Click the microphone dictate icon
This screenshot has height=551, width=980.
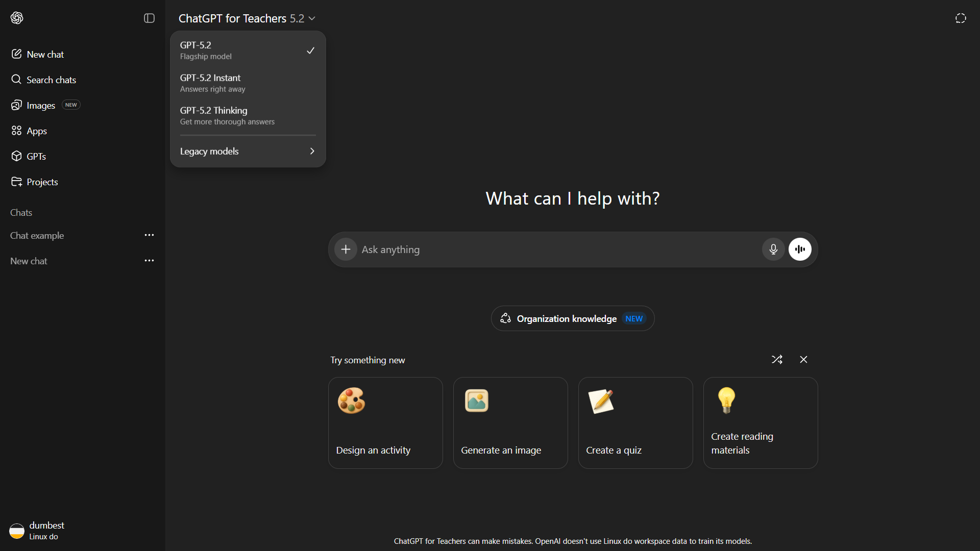(773, 249)
